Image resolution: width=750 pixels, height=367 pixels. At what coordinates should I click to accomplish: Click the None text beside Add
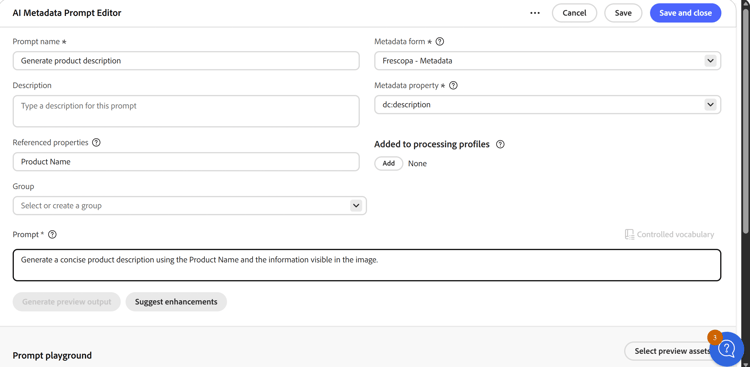[417, 164]
